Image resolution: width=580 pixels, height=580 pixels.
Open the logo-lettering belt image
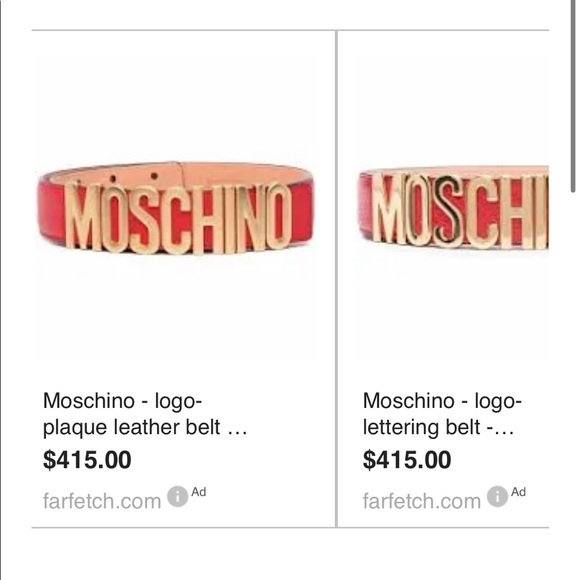[x=453, y=208]
